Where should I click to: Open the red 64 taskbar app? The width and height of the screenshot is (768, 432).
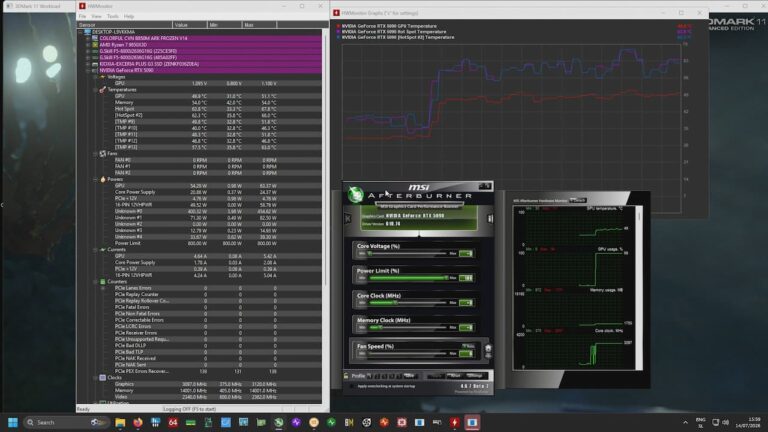[173, 422]
